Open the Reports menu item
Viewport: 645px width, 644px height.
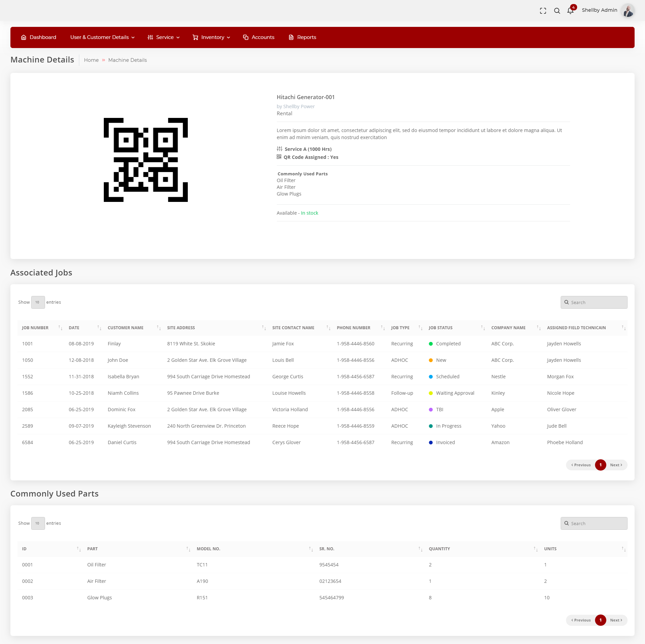click(302, 37)
